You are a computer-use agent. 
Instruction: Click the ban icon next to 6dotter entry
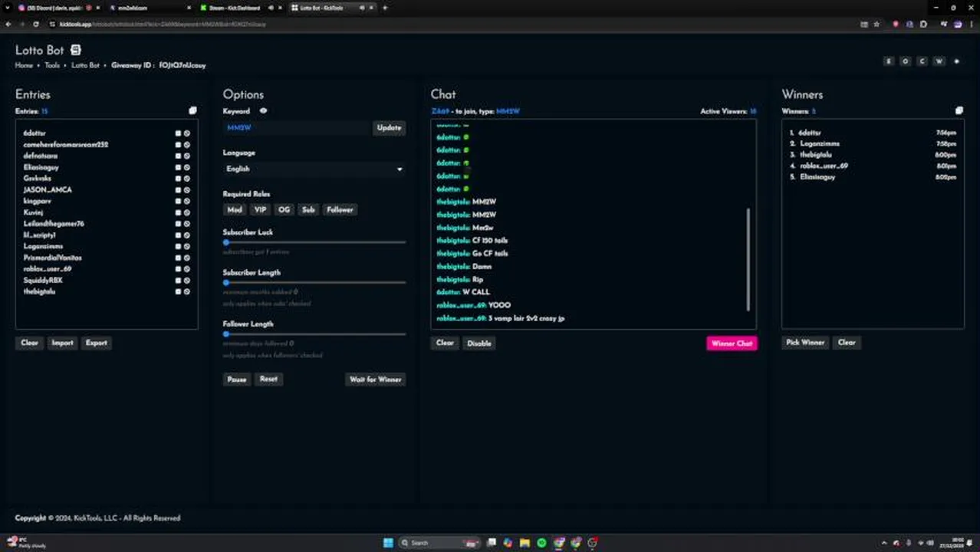(186, 133)
